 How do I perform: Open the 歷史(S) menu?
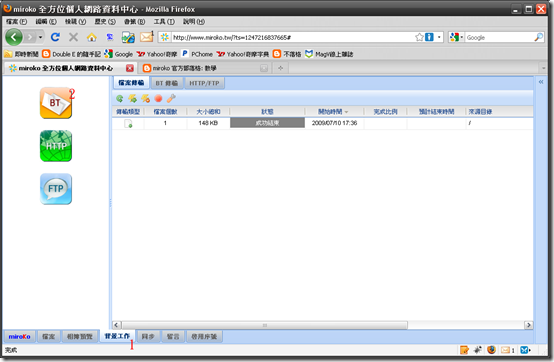click(x=105, y=22)
